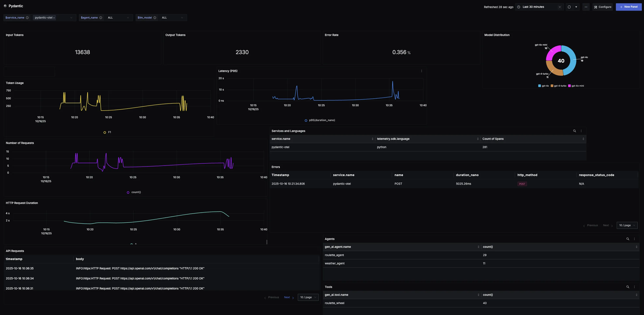Open search in the Tools panel

click(628, 287)
